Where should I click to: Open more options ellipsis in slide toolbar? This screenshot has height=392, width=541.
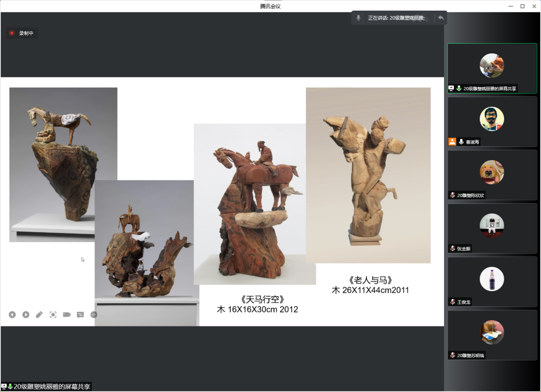coord(94,315)
